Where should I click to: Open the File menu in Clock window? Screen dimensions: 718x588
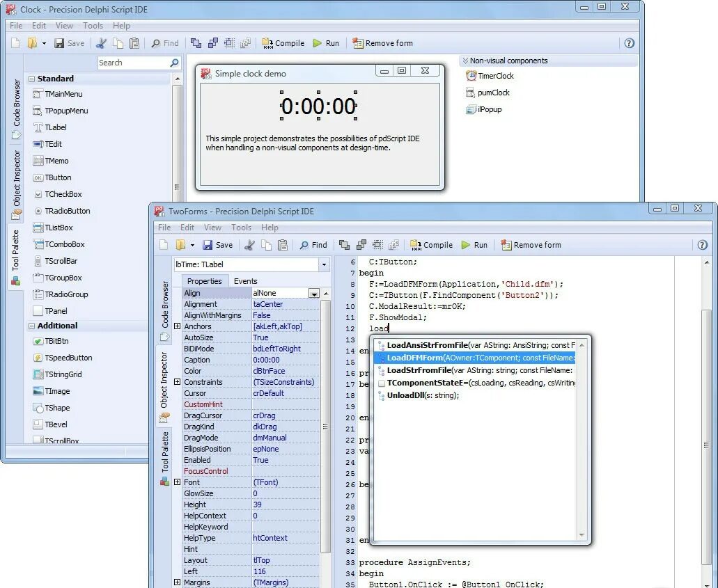tap(16, 26)
